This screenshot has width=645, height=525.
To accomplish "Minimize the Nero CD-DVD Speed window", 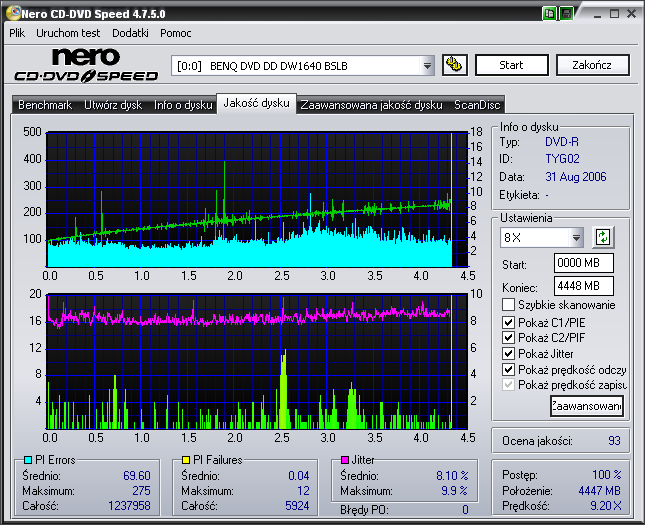I will [597, 14].
